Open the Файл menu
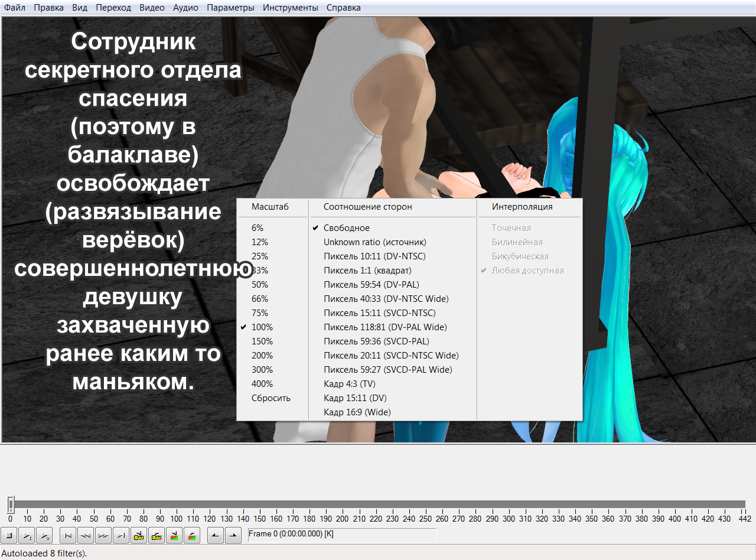Viewport: 756px width, 560px height. (x=15, y=8)
